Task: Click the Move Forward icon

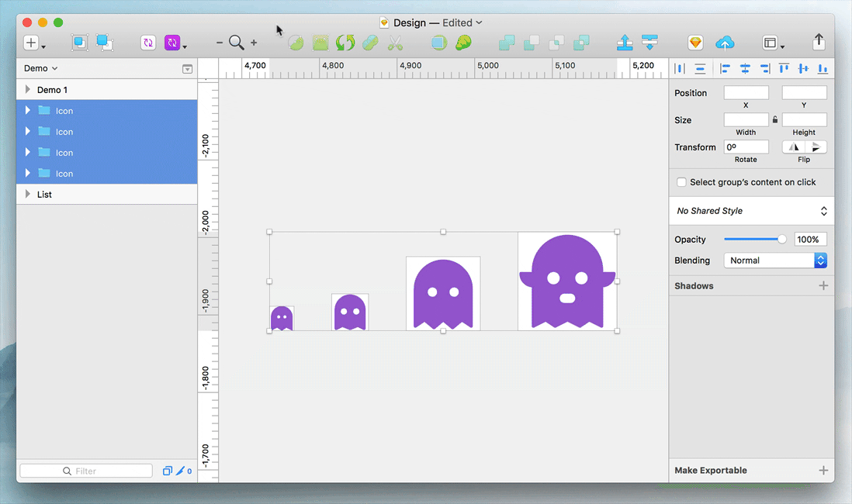Action: tap(625, 43)
